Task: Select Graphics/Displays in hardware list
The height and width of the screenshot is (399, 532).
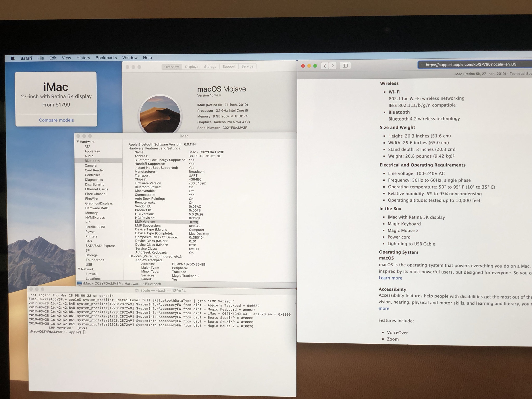Action: click(x=99, y=203)
